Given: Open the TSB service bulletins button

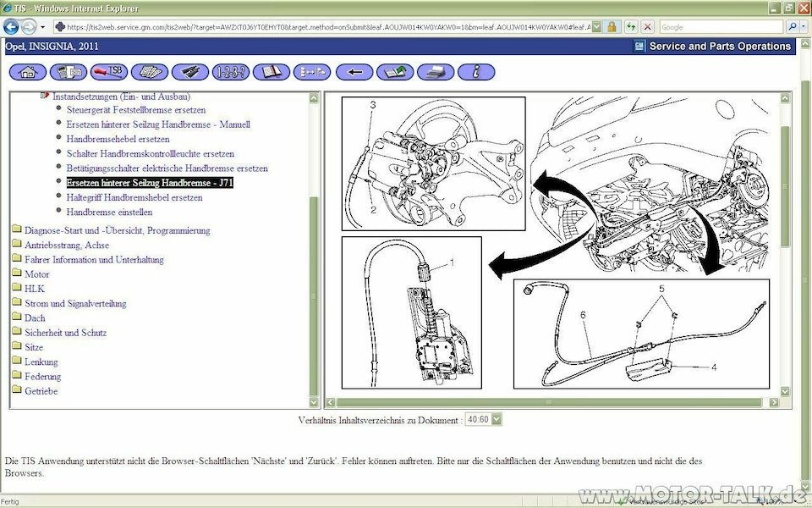Looking at the screenshot, I should (108, 72).
